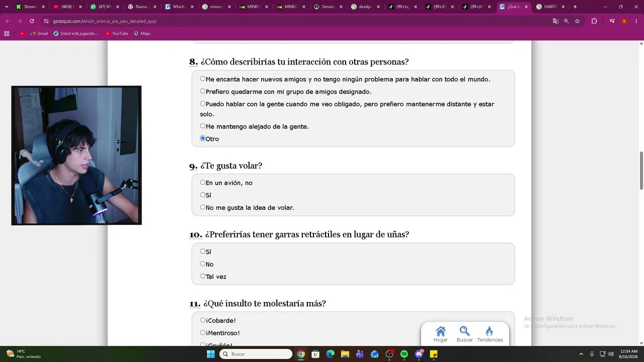This screenshot has height=362, width=644.
Task: Open Teams from the taskbar
Action: 360,354
